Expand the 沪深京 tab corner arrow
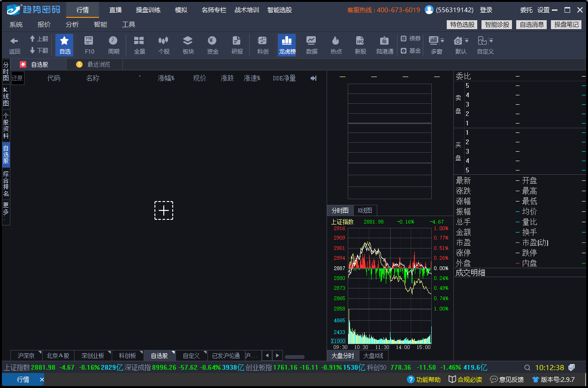Screen dimensions: 588x388 (x=40, y=352)
